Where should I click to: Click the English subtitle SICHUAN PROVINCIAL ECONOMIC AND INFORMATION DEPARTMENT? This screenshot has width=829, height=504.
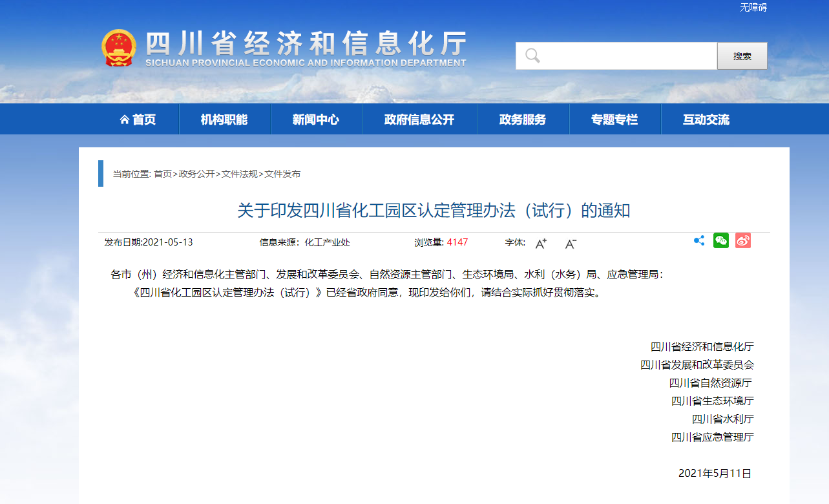click(x=306, y=63)
